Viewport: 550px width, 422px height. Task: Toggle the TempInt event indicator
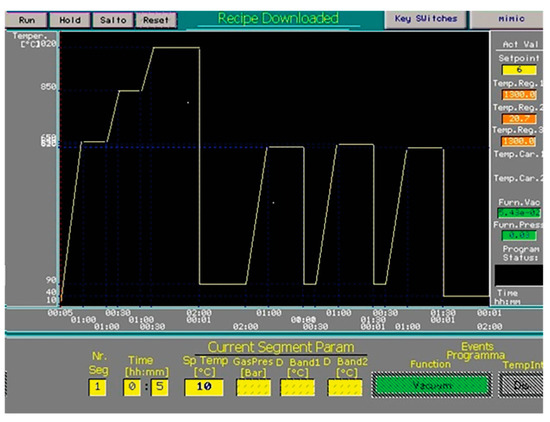point(521,385)
